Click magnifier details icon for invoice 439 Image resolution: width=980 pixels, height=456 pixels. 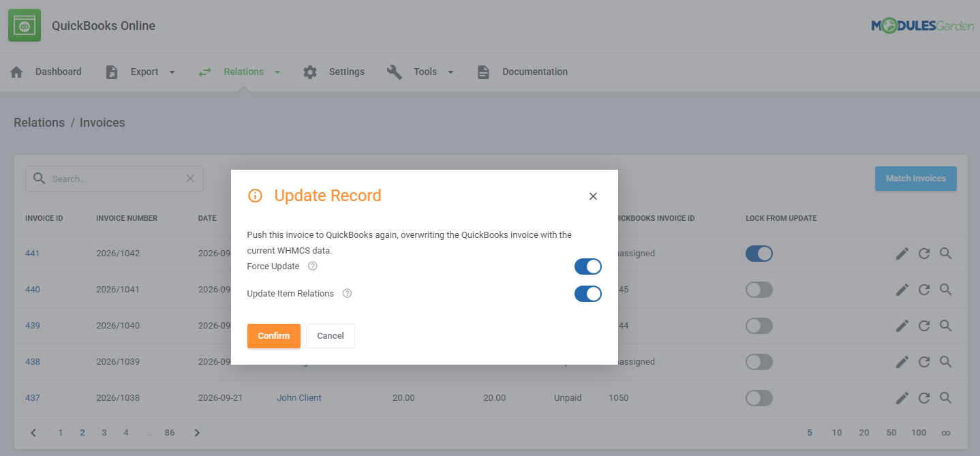coord(945,326)
